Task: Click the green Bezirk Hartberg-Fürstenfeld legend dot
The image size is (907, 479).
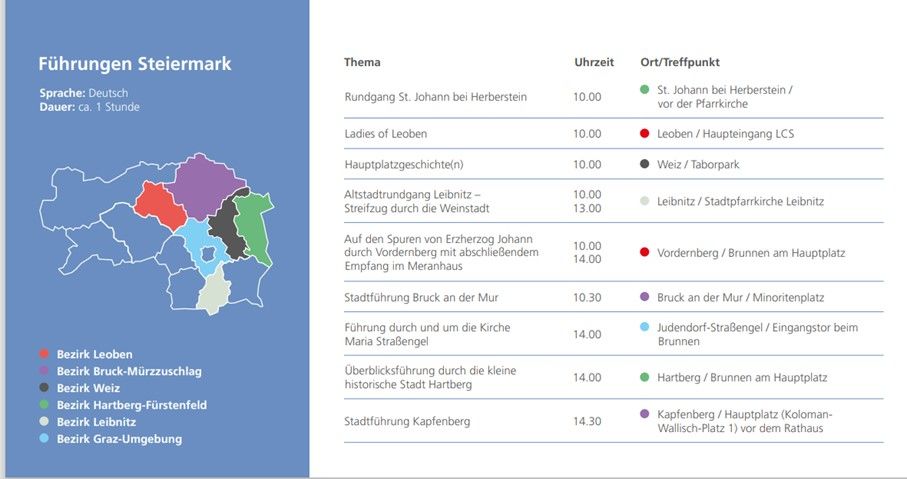Action: pos(44,404)
